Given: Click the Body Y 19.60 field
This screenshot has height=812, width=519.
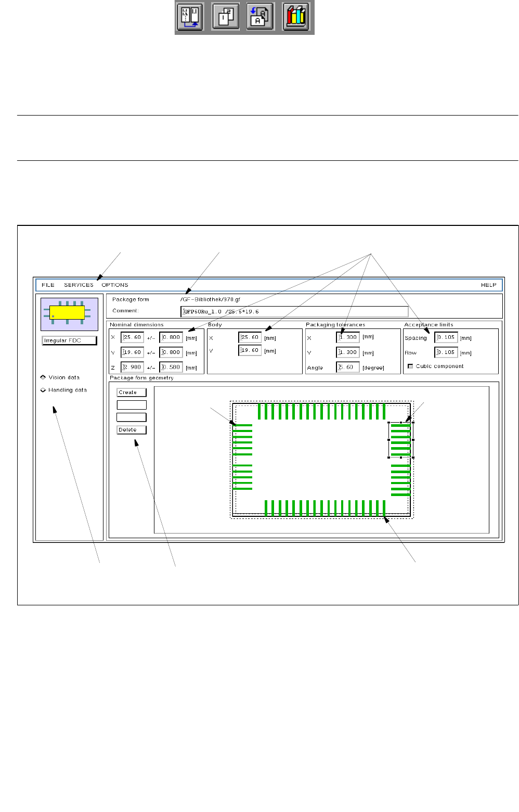Looking at the screenshot, I should click(x=250, y=350).
